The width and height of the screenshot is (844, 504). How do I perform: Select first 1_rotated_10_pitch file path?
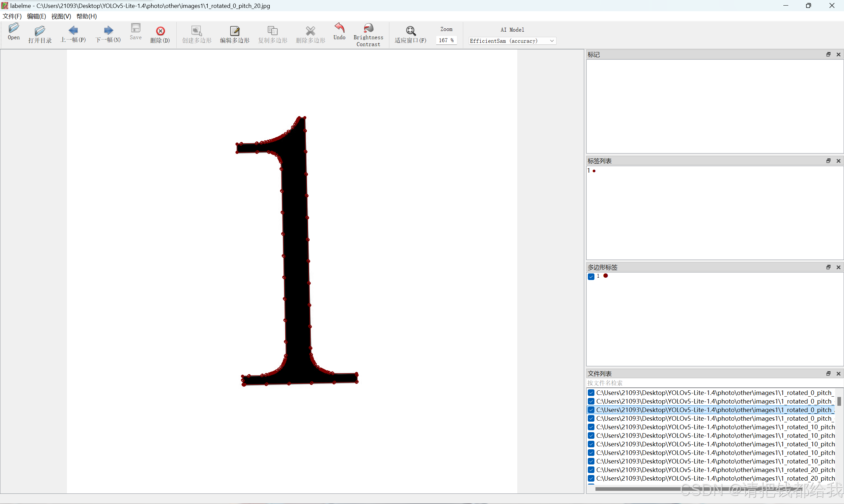pyautogui.click(x=715, y=427)
